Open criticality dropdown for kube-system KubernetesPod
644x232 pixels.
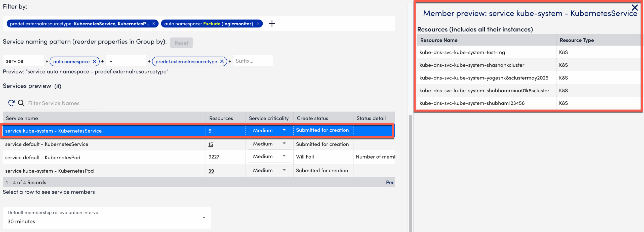[269, 170]
